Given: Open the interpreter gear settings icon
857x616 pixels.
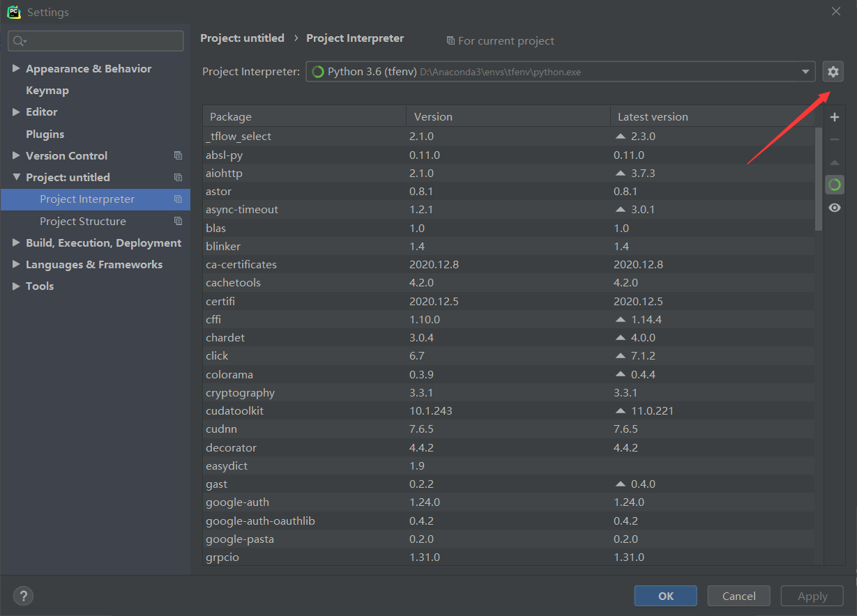Looking at the screenshot, I should pos(833,71).
